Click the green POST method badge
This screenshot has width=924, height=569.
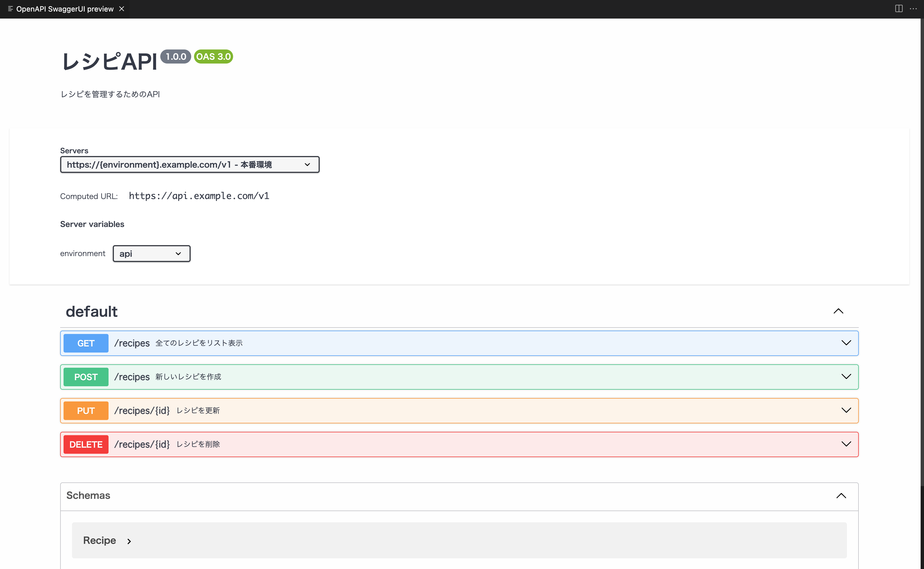click(86, 377)
